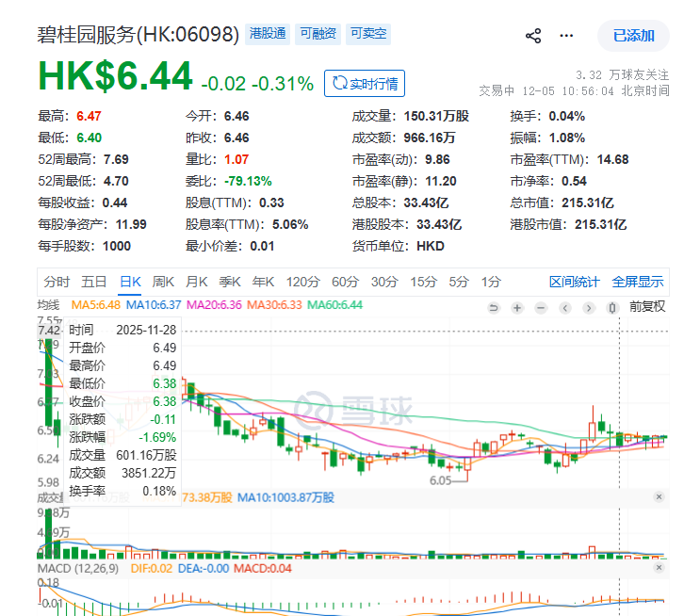Click the candlestick style icon
This screenshot has width=684, height=616.
(612, 307)
